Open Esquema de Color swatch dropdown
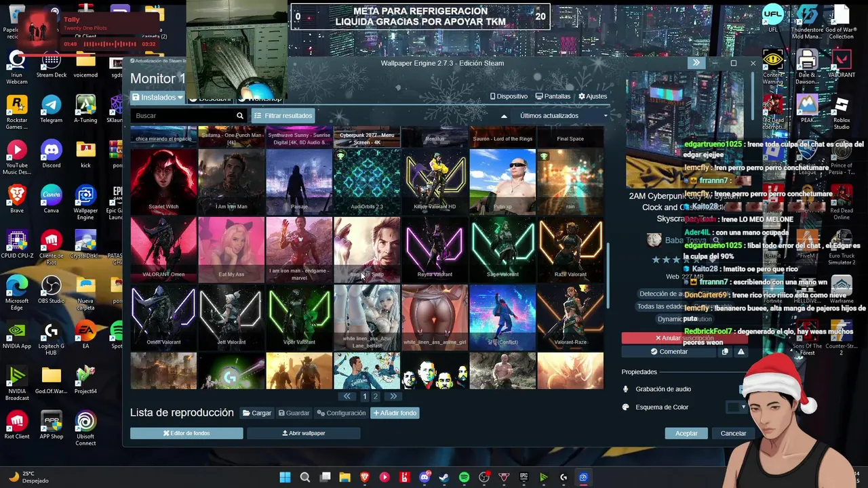The image size is (868, 488). click(x=736, y=407)
